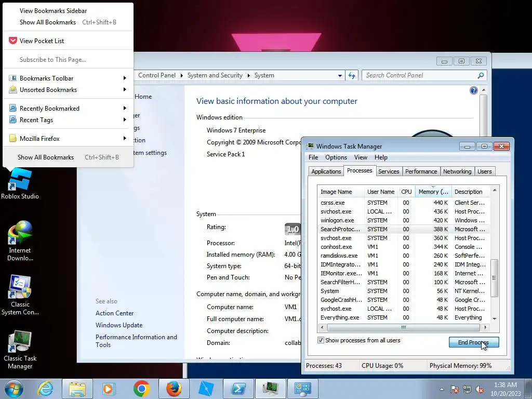Select the conhost.exe process row
Image resolution: width=532 pixels, height=399 pixels.
click(x=403, y=247)
